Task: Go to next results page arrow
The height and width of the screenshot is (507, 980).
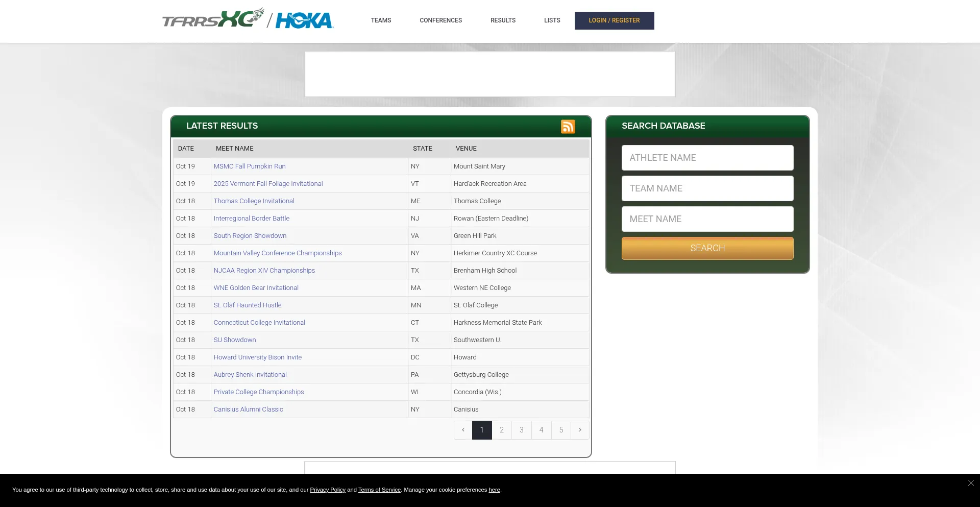Action: click(580, 430)
